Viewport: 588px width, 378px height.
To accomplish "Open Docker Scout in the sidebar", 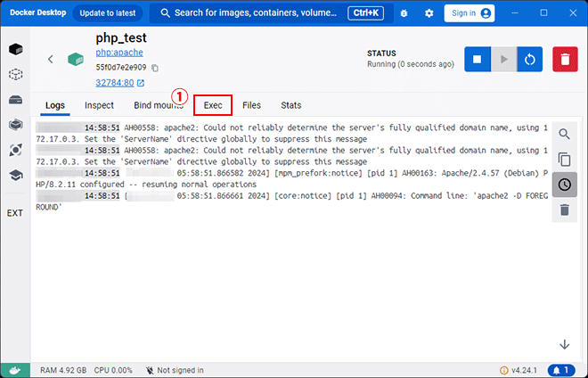I will pos(15,150).
